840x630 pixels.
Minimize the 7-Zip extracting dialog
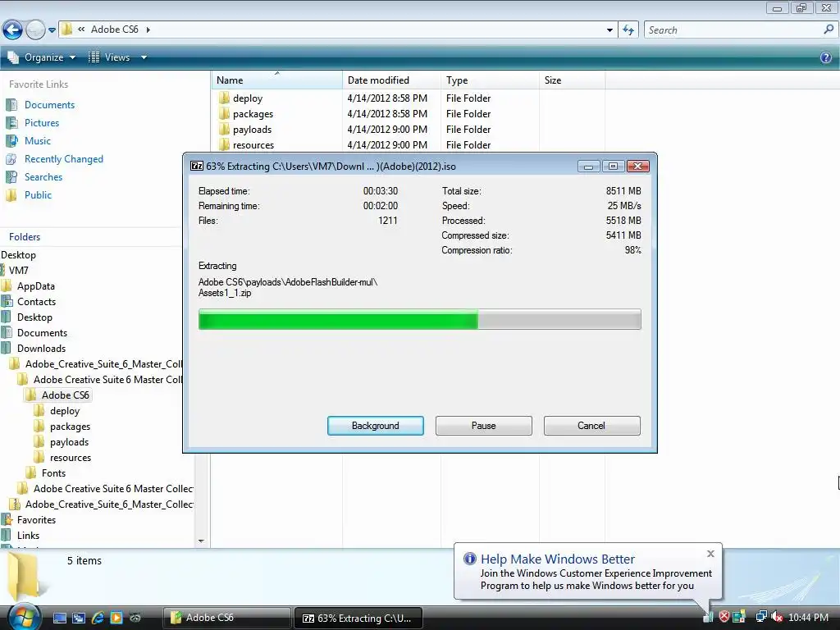[x=588, y=167]
